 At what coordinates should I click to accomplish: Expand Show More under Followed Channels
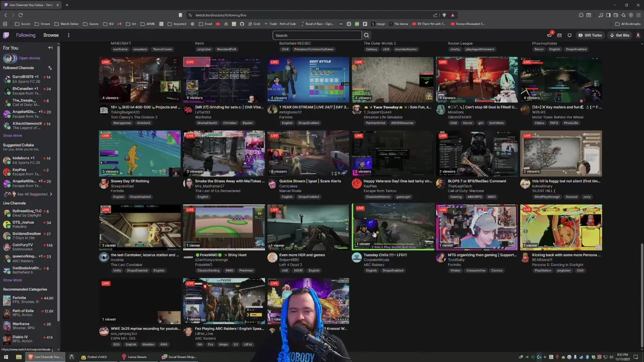coord(13,135)
